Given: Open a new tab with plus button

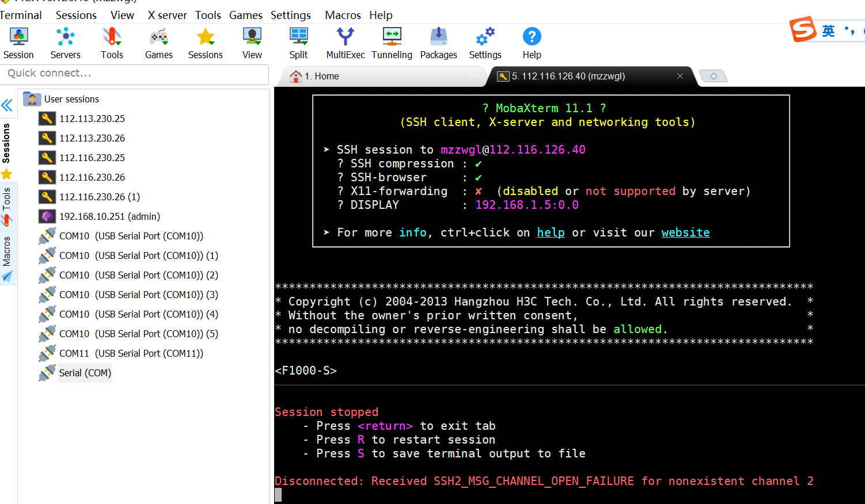Looking at the screenshot, I should tap(713, 76).
